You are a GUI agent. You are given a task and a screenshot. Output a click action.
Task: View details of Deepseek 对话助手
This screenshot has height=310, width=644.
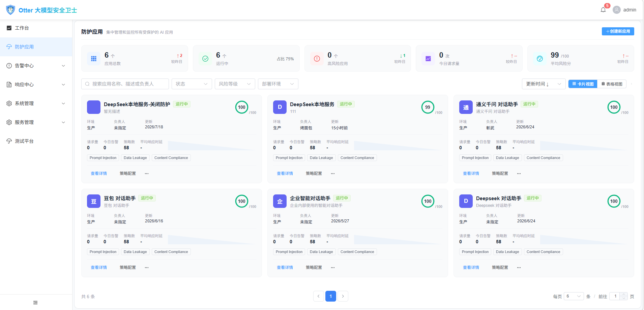pos(471,268)
